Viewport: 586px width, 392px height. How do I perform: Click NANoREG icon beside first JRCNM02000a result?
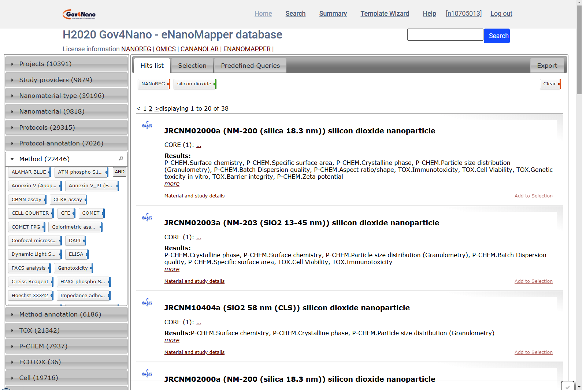pyautogui.click(x=147, y=125)
